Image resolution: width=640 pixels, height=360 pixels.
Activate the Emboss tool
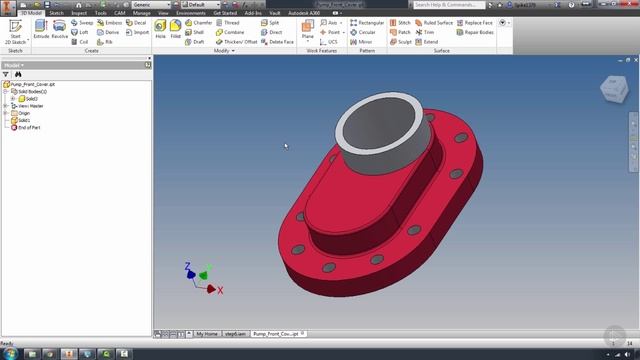pos(109,23)
